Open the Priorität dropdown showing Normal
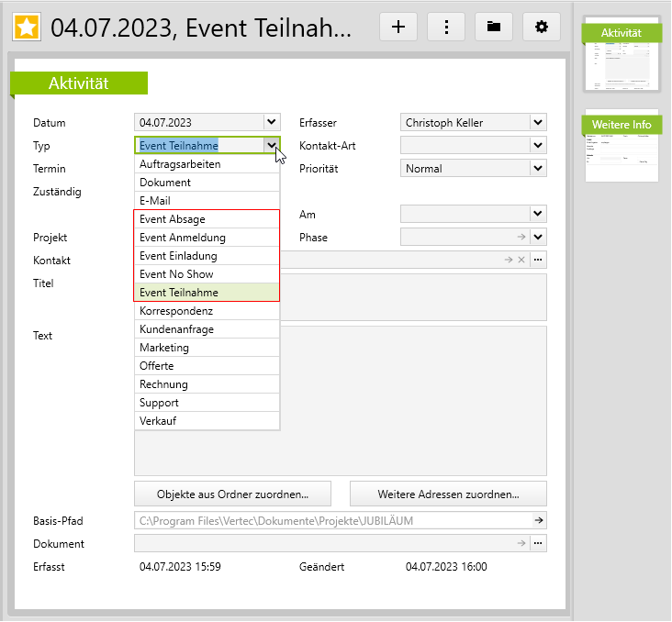Viewport: 672px width, 622px height. pyautogui.click(x=537, y=169)
